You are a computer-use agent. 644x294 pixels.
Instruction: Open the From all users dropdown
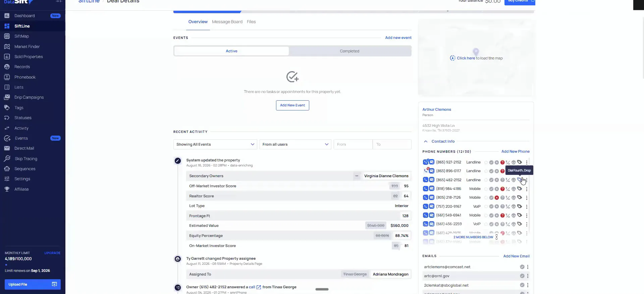point(296,144)
